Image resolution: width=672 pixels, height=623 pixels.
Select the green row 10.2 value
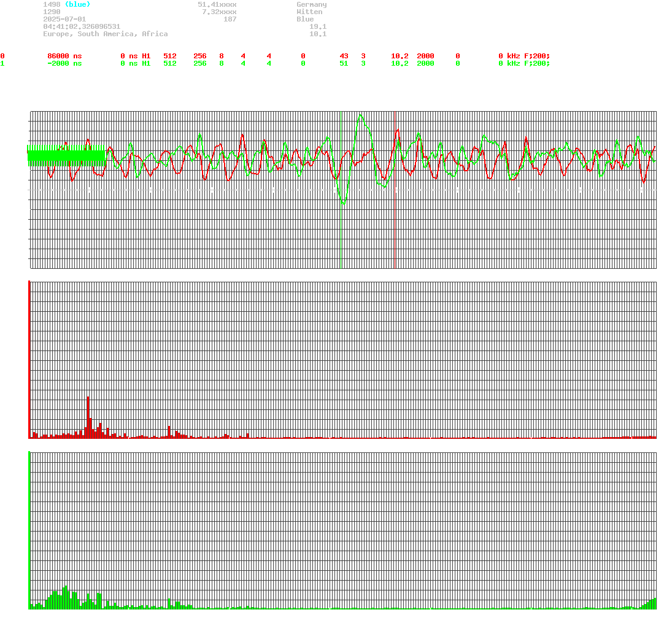tap(400, 63)
